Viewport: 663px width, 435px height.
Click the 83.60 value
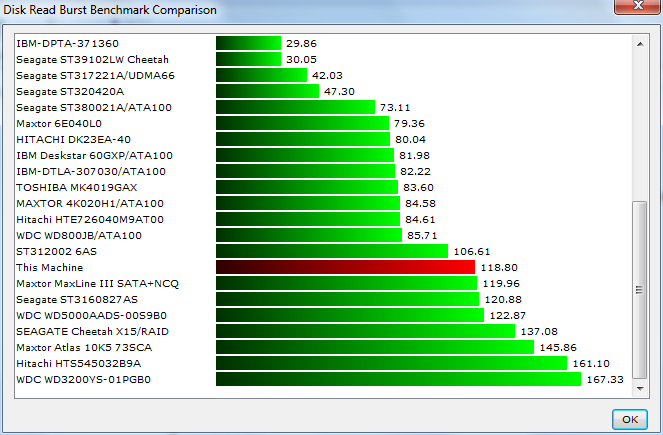(x=418, y=188)
